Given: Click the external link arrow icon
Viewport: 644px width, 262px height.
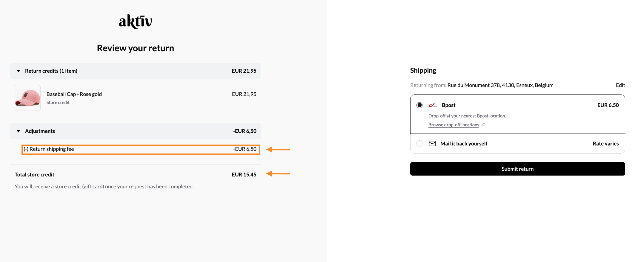Looking at the screenshot, I should 483,125.
